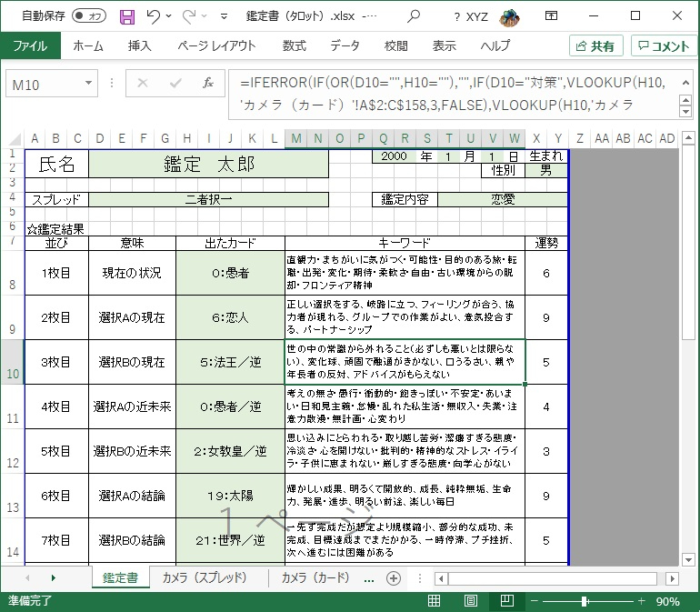Screen dimensions: 700x612
Task: Open the ページ レイアウト tab
Action: coord(216,45)
